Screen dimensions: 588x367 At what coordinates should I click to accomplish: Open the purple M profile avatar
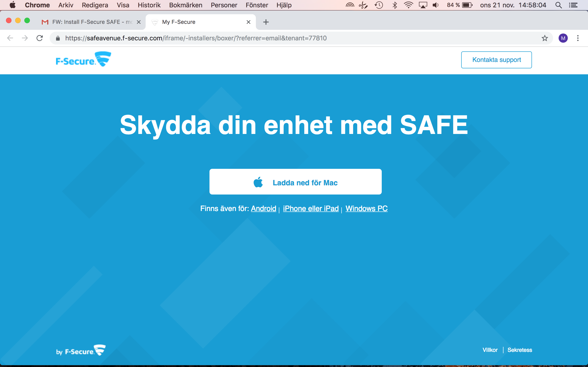point(563,38)
